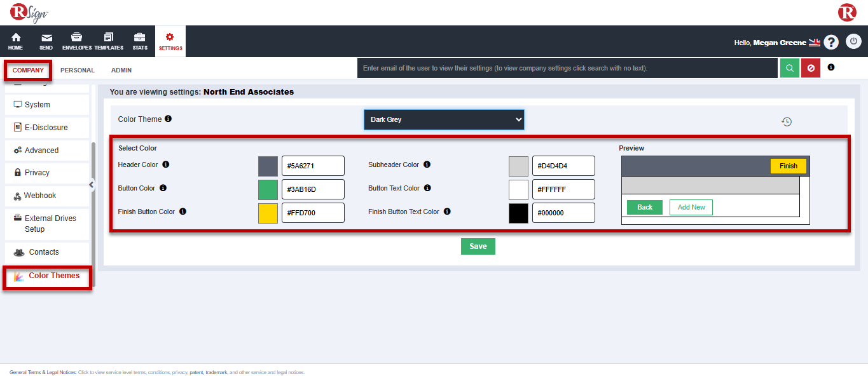868x376 pixels.
Task: Switch to the Admin tab
Action: tap(121, 70)
